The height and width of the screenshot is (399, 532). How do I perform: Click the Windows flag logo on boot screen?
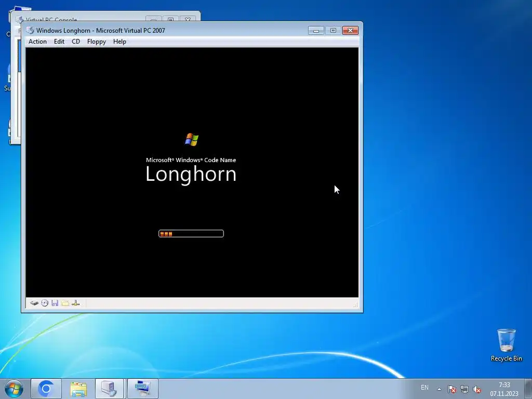192,139
